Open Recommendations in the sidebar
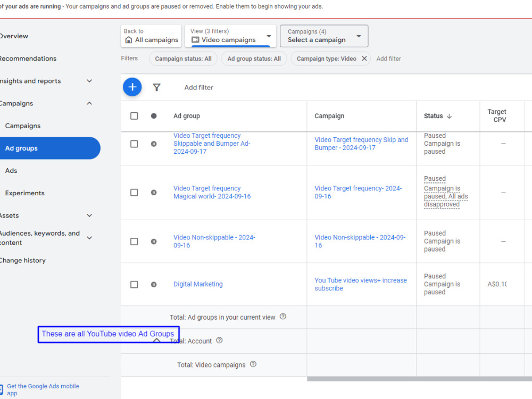 point(28,59)
